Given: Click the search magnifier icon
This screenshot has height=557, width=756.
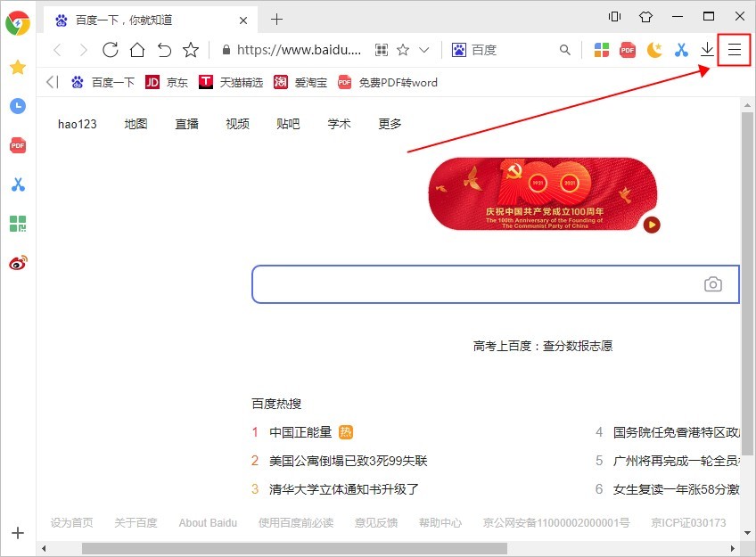Looking at the screenshot, I should point(564,50).
